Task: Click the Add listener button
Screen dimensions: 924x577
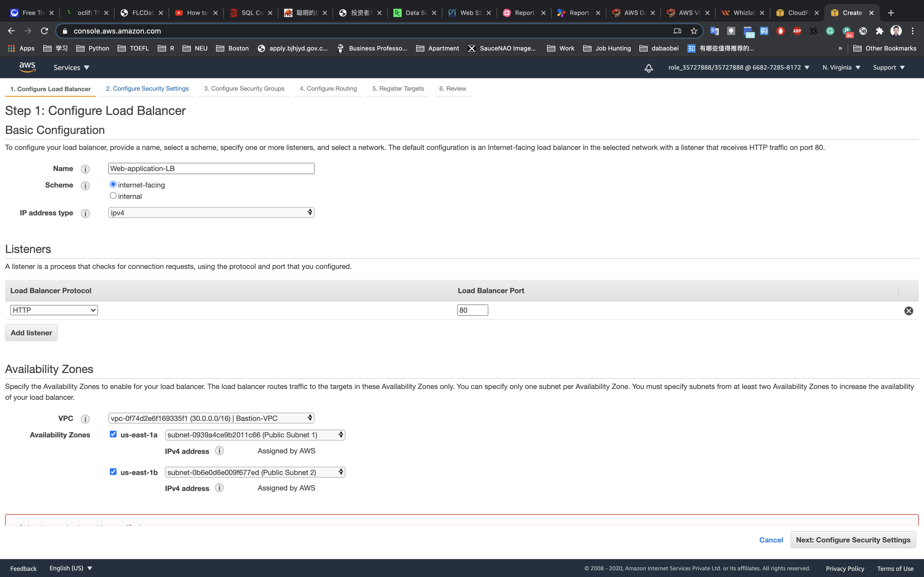Action: tap(31, 333)
